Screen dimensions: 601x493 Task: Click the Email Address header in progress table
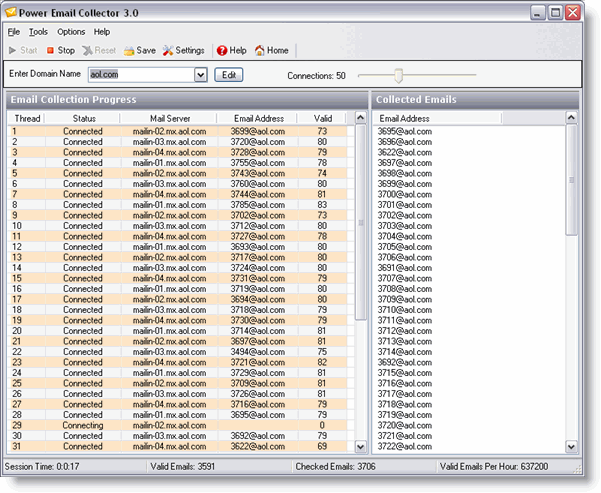pyautogui.click(x=259, y=118)
